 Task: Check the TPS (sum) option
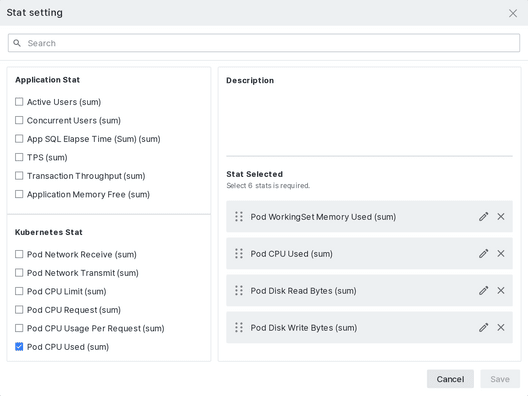pyautogui.click(x=19, y=157)
